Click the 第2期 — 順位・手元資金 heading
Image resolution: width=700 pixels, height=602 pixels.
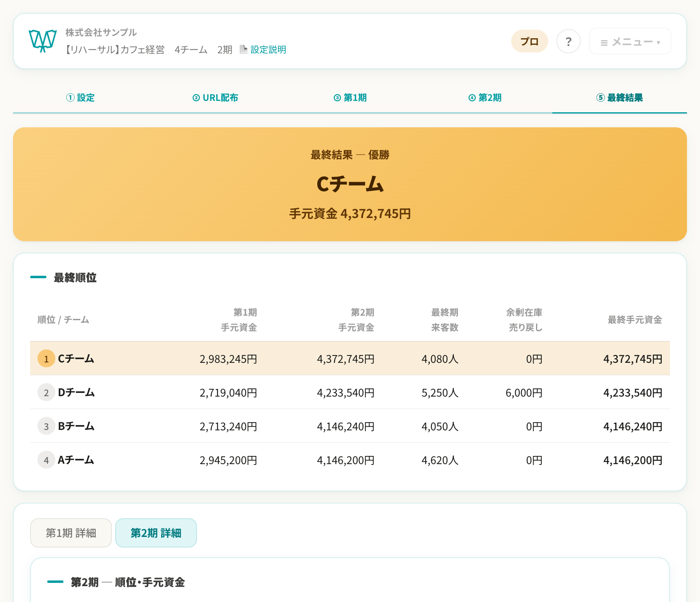tap(128, 582)
